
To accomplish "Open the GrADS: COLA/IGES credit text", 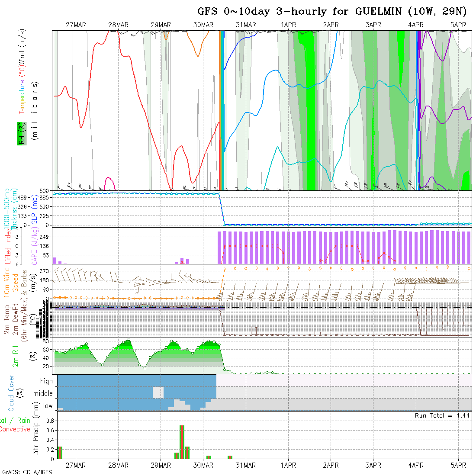I will [x=27, y=472].
